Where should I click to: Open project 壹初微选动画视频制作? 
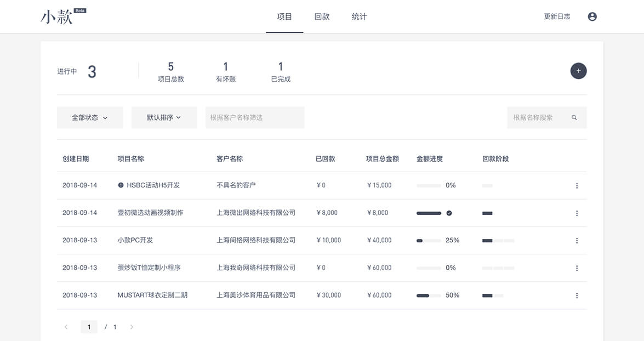click(150, 213)
